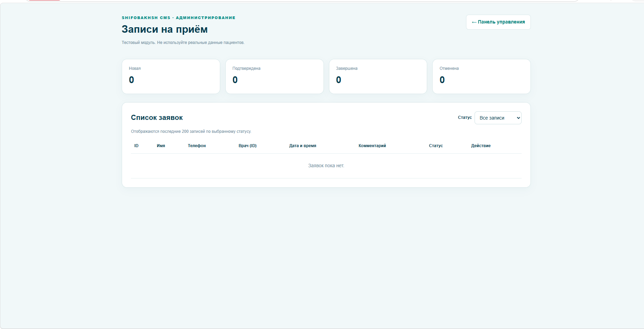644x329 pixels.
Task: Go back to Панель управления
Action: pyautogui.click(x=498, y=22)
